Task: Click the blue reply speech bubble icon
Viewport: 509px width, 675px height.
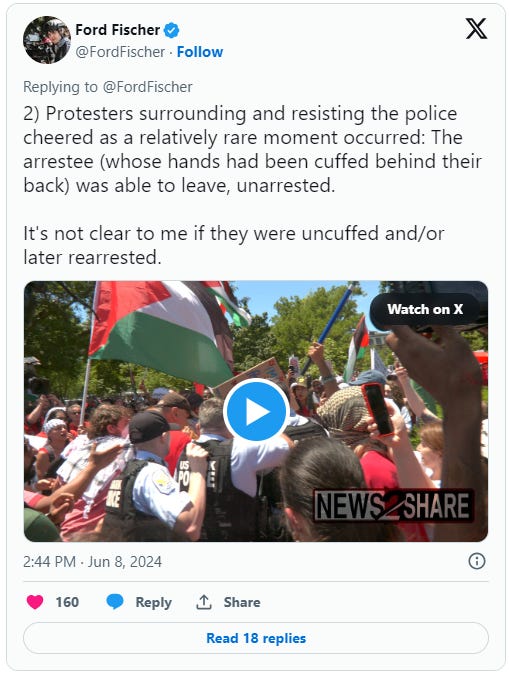Action: (x=115, y=601)
